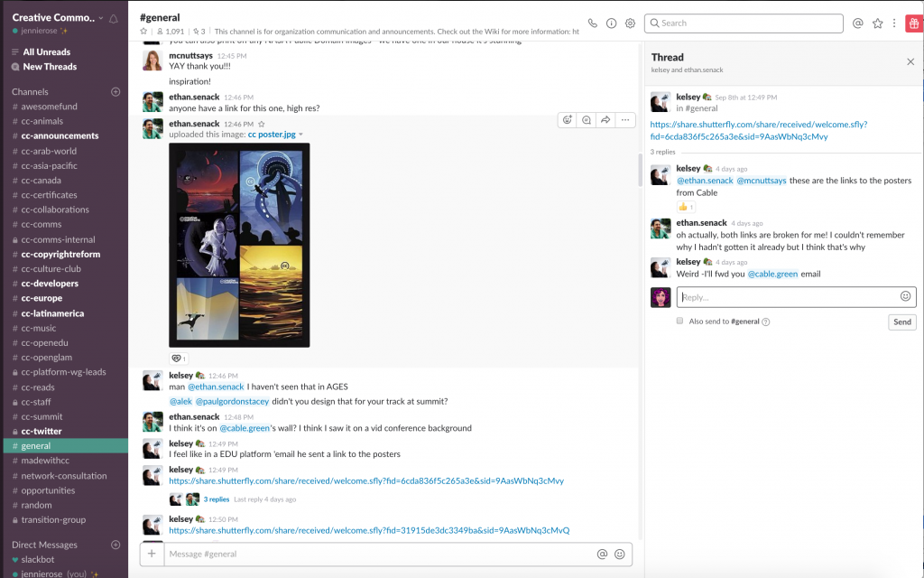Screen dimensions: 924x578
Task: Open channel details info icon
Action: click(x=611, y=23)
